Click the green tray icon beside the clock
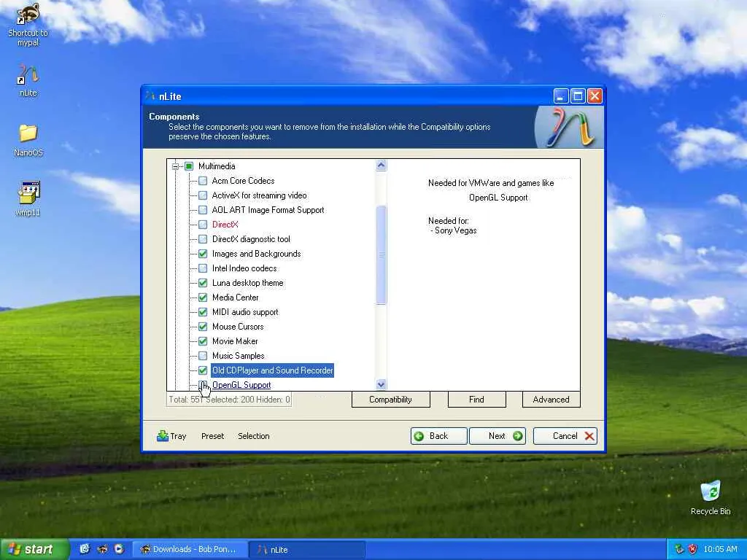Image resolution: width=747 pixels, height=560 pixels. 679,549
